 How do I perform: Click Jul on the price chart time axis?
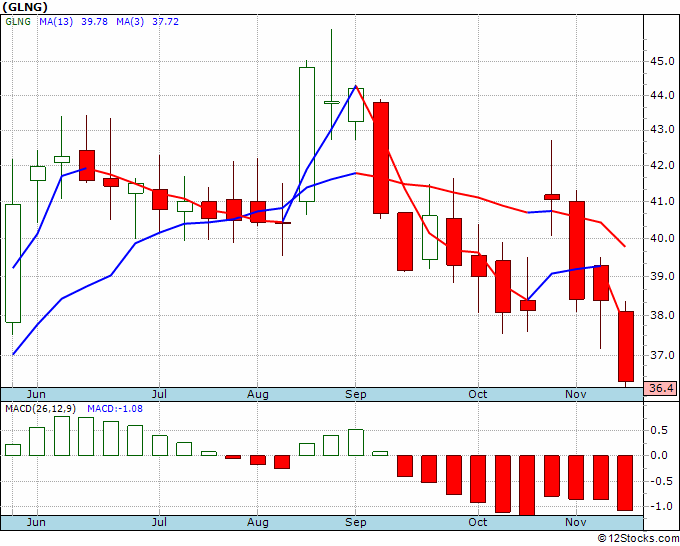click(x=159, y=394)
